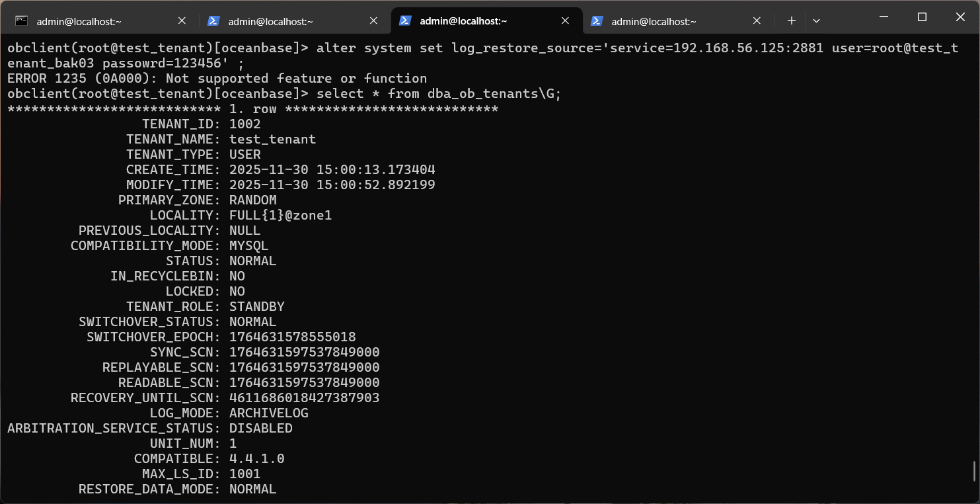The height and width of the screenshot is (504, 980).
Task: Click the TENANT_ROLE value STANDBY
Action: pyautogui.click(x=256, y=306)
